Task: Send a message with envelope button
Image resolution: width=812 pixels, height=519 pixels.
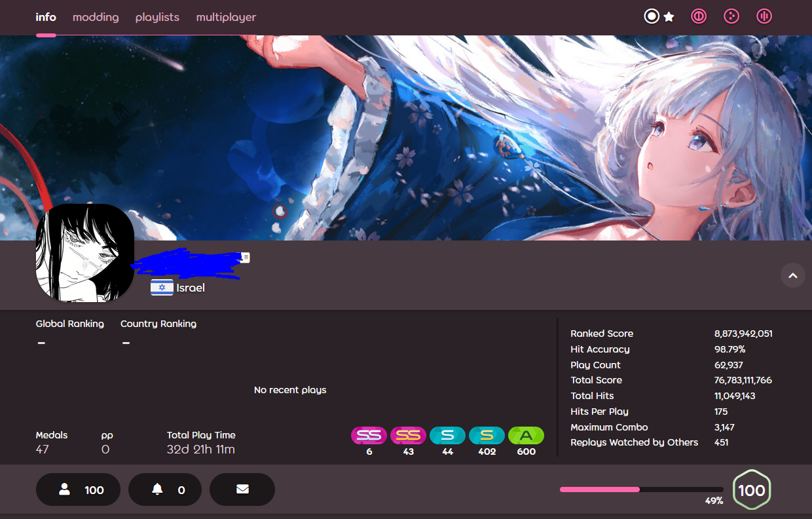Action: pos(242,490)
